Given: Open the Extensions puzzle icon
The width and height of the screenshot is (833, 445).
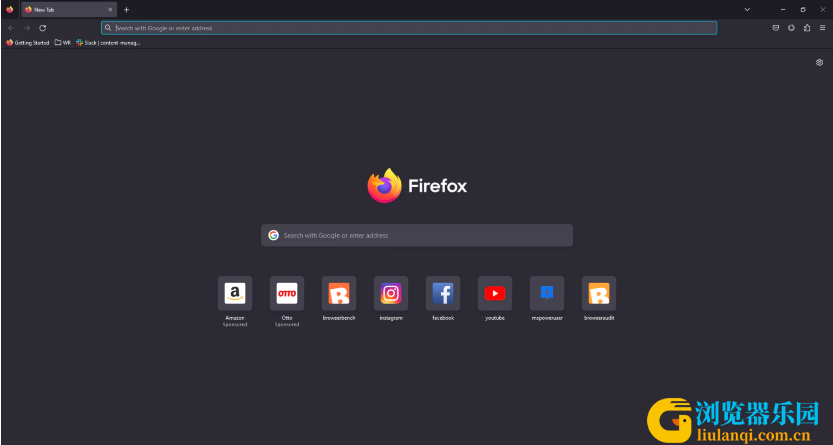Looking at the screenshot, I should 807,28.
